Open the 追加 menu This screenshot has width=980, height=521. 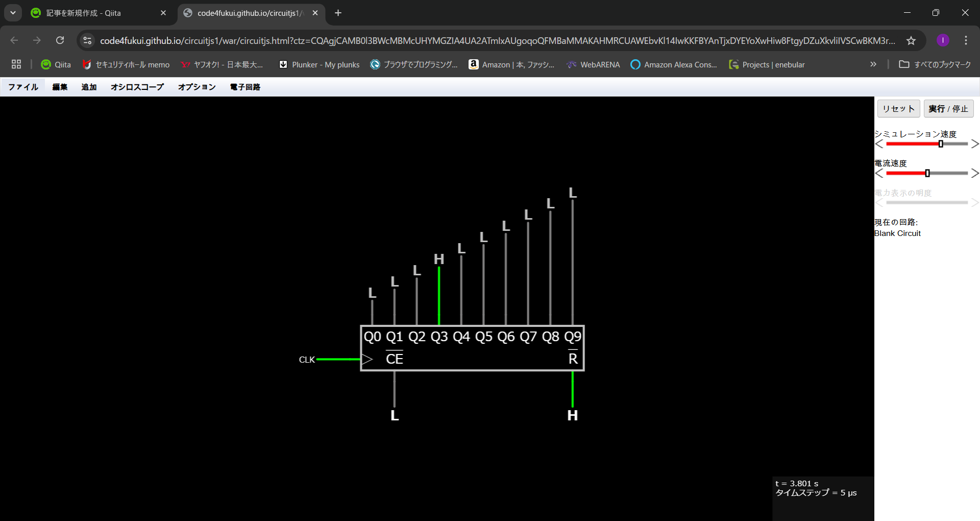pyautogui.click(x=89, y=87)
